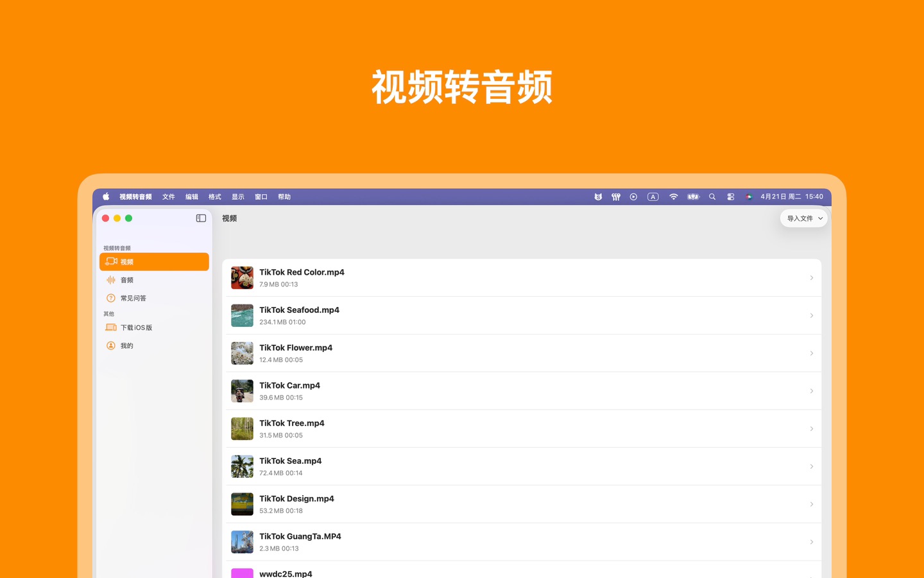Click the mixer bars menu bar icon
Viewport: 924px width, 578px height.
coord(616,197)
